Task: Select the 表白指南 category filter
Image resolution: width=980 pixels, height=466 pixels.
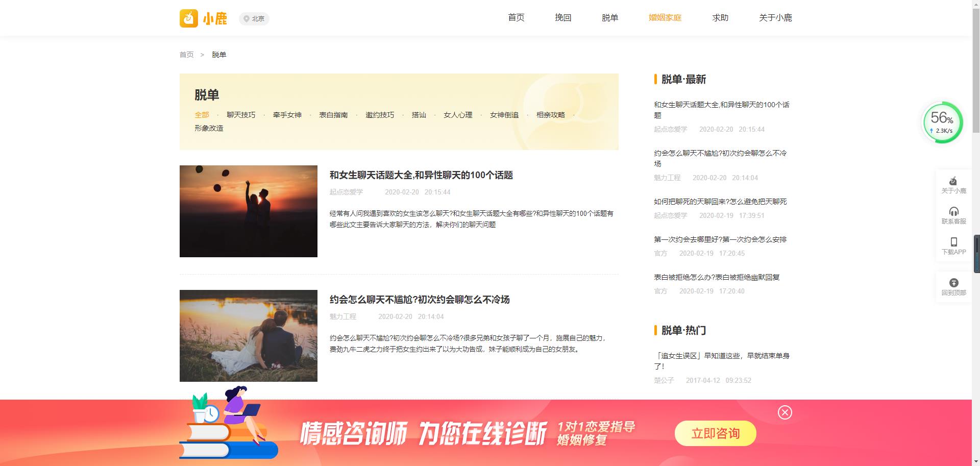Action: (333, 115)
